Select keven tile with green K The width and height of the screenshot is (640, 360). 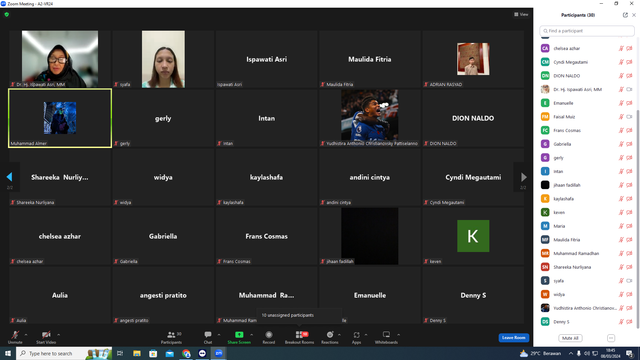(473, 236)
